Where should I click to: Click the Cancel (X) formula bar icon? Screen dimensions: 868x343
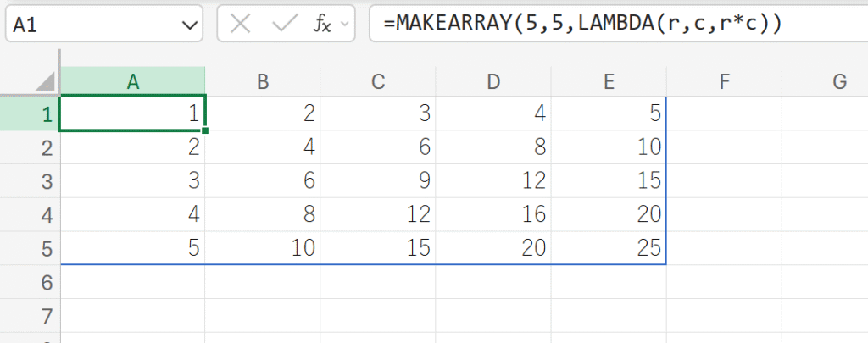tap(241, 25)
